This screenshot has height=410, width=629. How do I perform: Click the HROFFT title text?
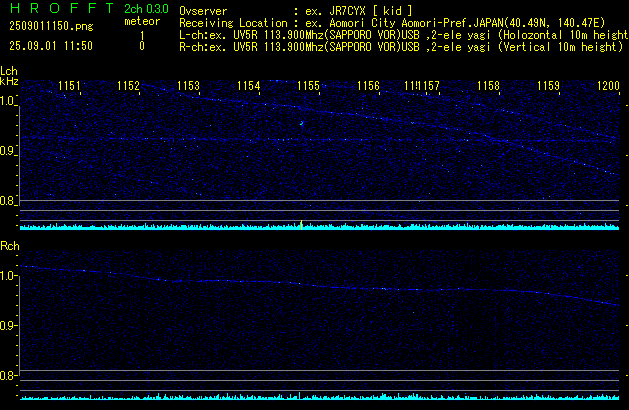63,8
